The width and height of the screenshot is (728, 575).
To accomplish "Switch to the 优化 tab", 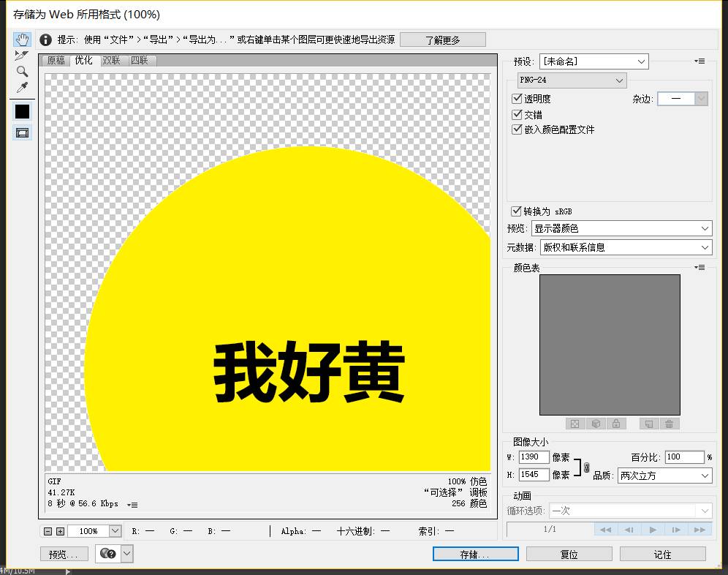I will (x=83, y=61).
